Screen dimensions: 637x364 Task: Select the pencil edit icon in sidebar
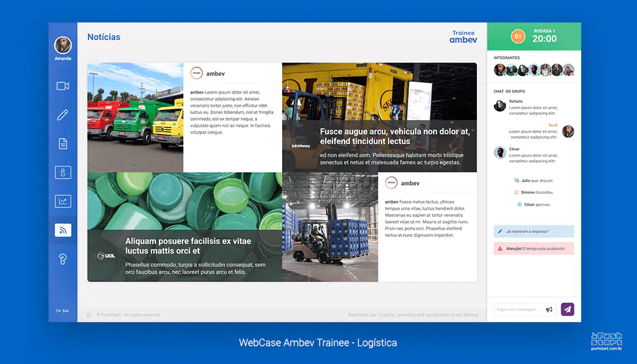[62, 115]
